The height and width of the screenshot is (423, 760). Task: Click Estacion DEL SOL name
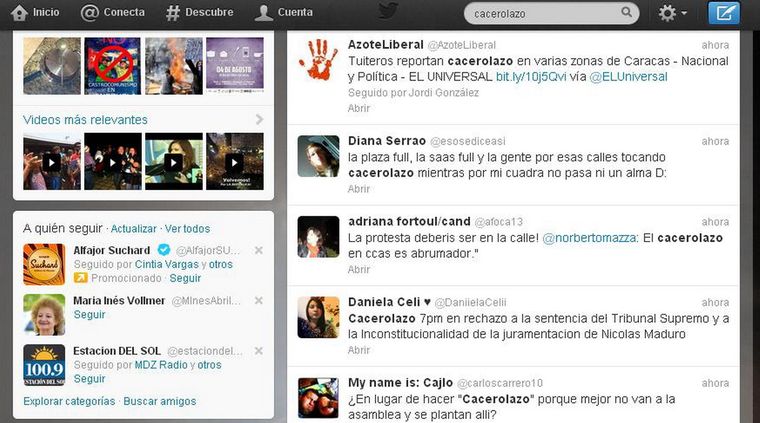[117, 351]
